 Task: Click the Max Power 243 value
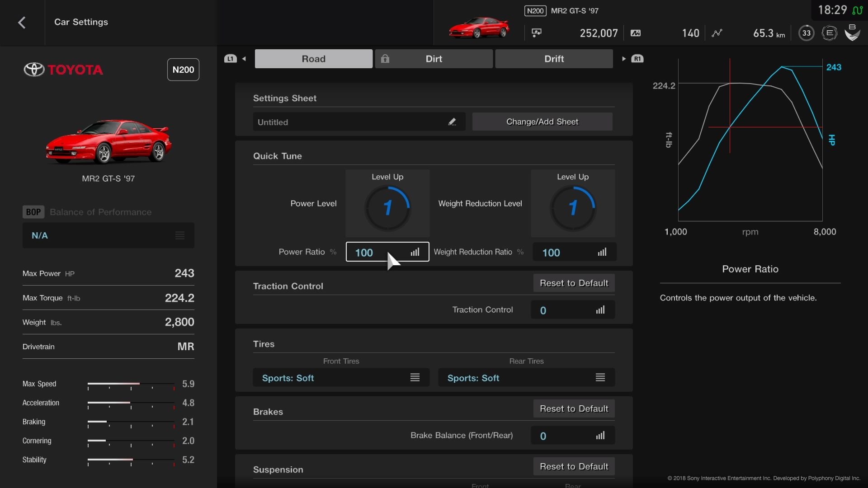click(184, 273)
